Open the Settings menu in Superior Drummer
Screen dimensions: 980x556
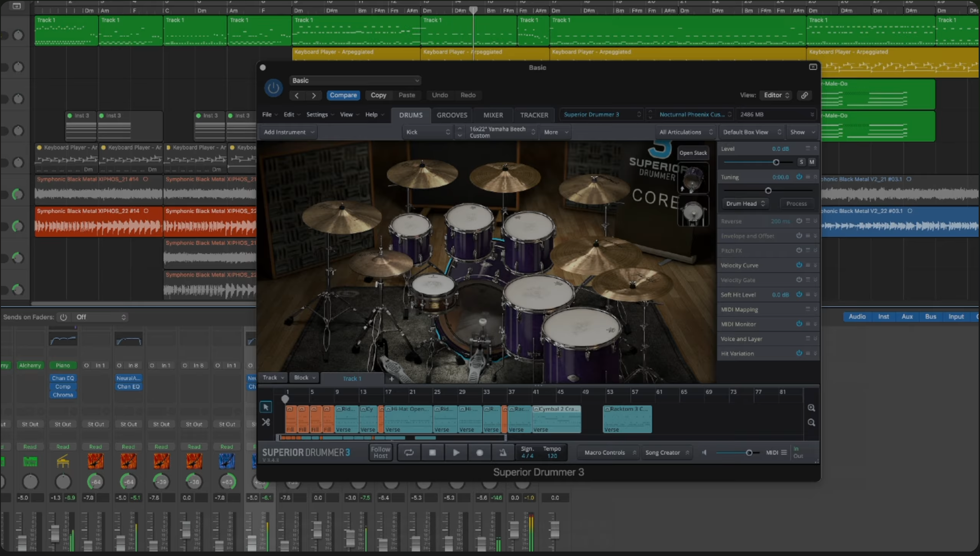click(320, 115)
